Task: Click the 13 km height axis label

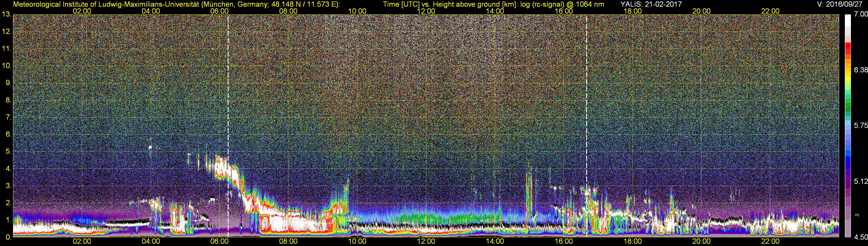Action: pyautogui.click(x=6, y=14)
